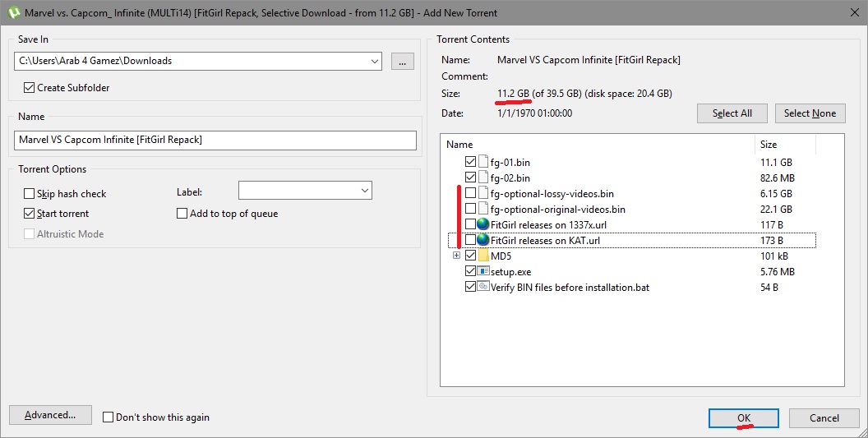Close the Add New Torrent dialog
Screen dimensions: 868x438
pyautogui.click(x=855, y=12)
